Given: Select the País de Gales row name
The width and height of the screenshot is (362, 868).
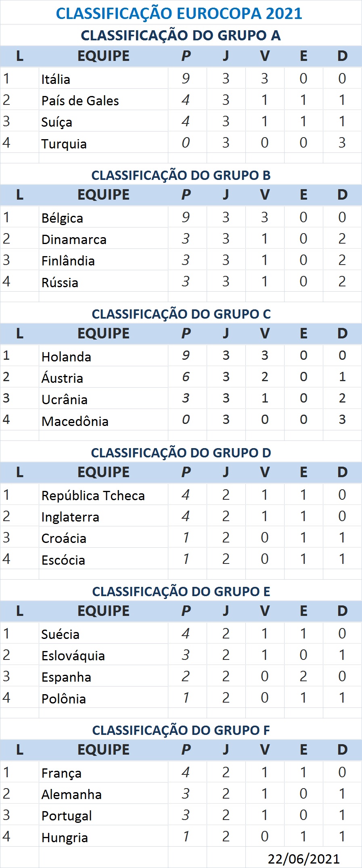Looking at the screenshot, I should pos(103,100).
